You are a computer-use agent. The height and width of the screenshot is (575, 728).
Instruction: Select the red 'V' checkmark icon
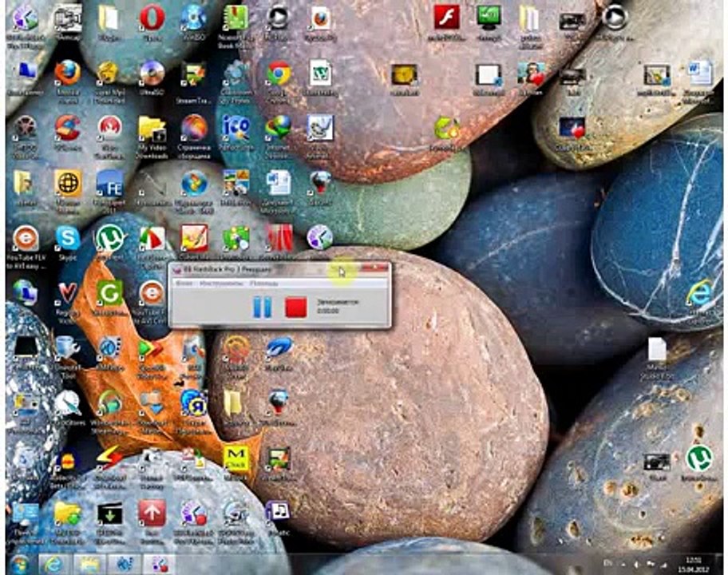tap(68, 293)
